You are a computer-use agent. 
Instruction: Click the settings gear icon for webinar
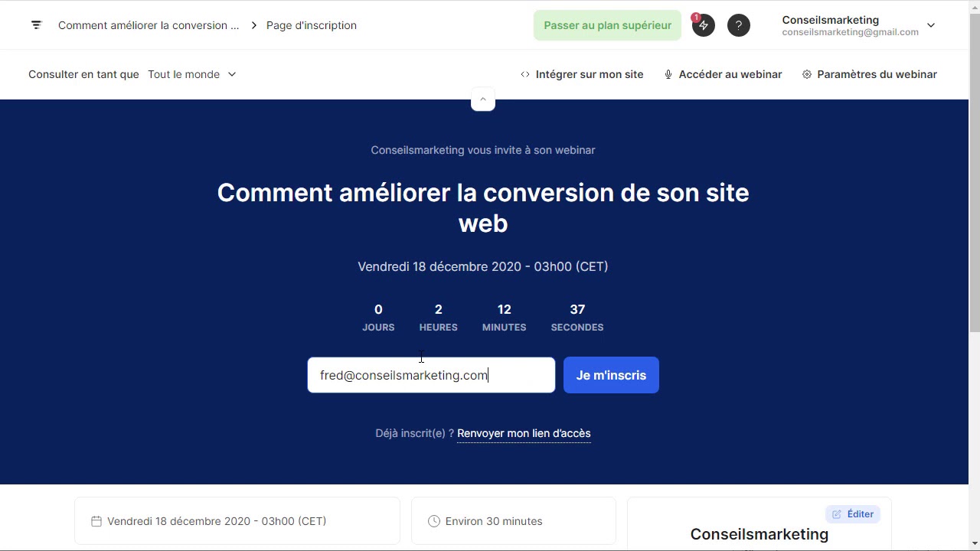point(807,74)
